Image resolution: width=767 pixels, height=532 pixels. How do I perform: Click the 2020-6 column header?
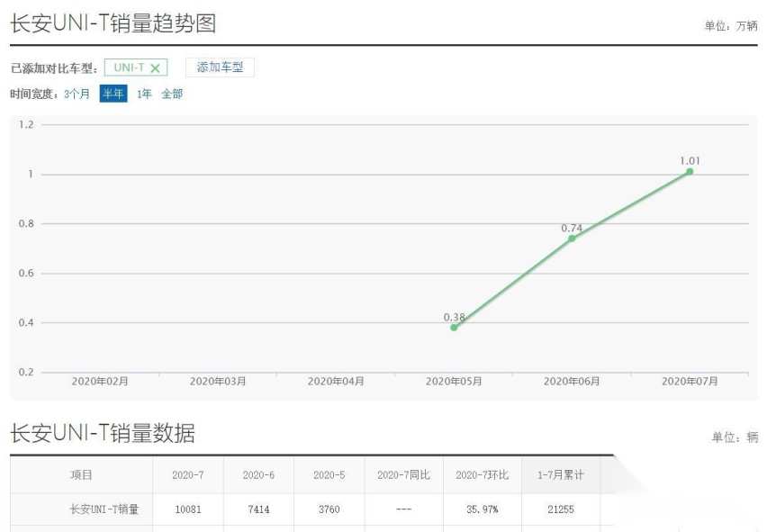click(258, 474)
